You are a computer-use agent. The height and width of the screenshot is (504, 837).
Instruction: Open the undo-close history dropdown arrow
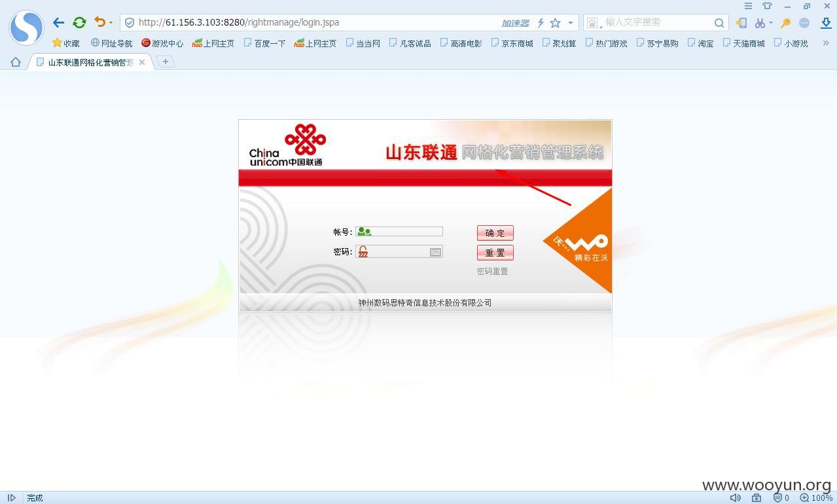(111, 23)
